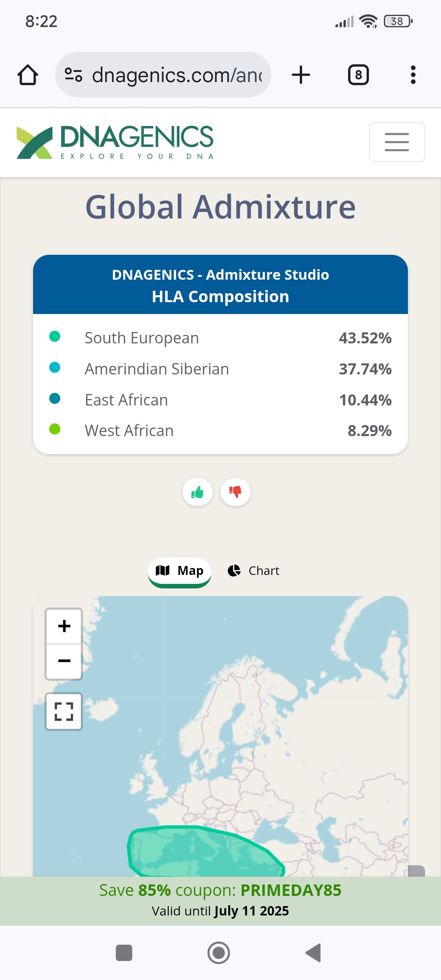Click the green thumbs up icon
Image resolution: width=441 pixels, height=980 pixels.
point(198,492)
